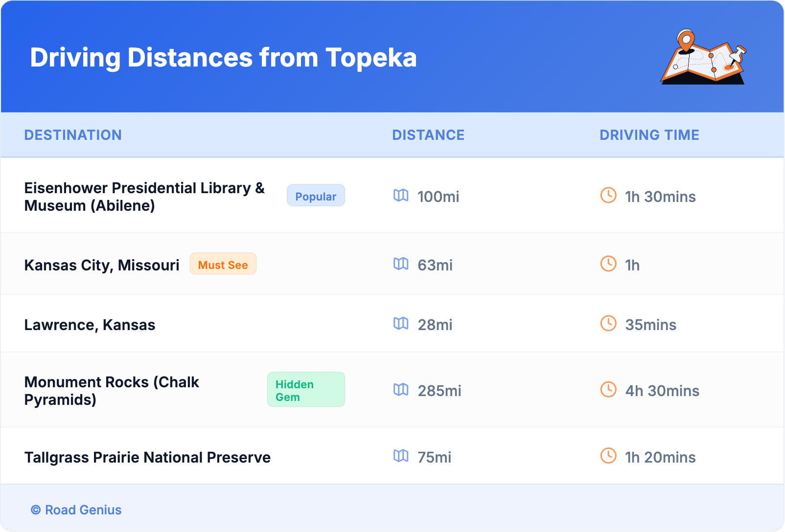
Task: Click the clock icon next to 1h 20mins
Action: [608, 456]
